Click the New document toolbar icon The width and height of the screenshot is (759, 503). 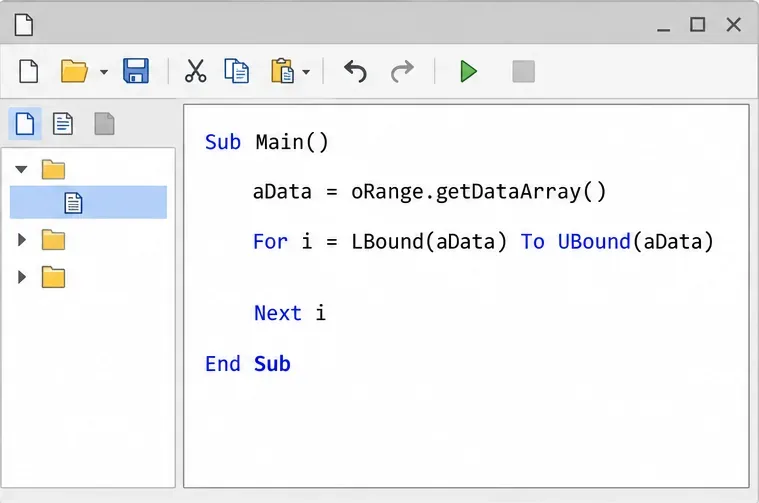(29, 72)
